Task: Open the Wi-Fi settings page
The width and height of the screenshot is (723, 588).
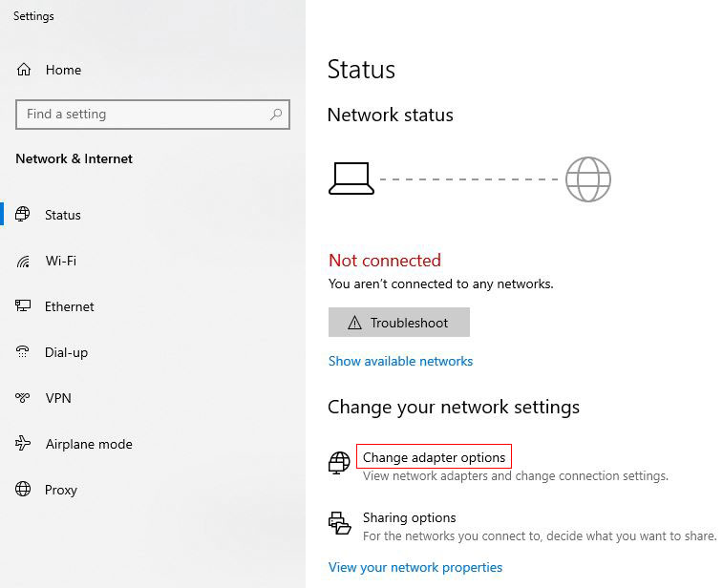Action: coord(60,261)
